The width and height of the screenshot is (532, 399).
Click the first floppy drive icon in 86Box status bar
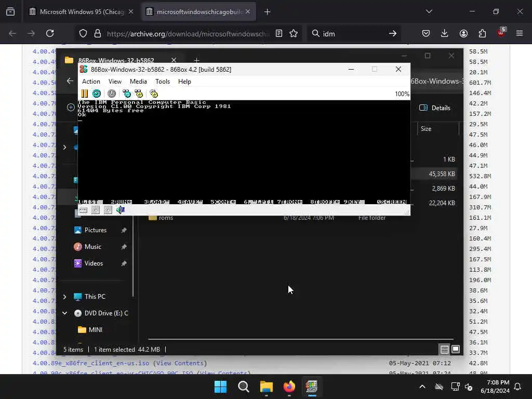pyautogui.click(x=96, y=210)
